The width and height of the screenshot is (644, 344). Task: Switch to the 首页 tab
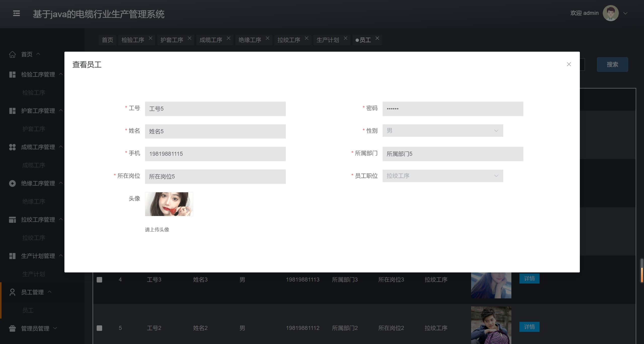[x=107, y=40]
